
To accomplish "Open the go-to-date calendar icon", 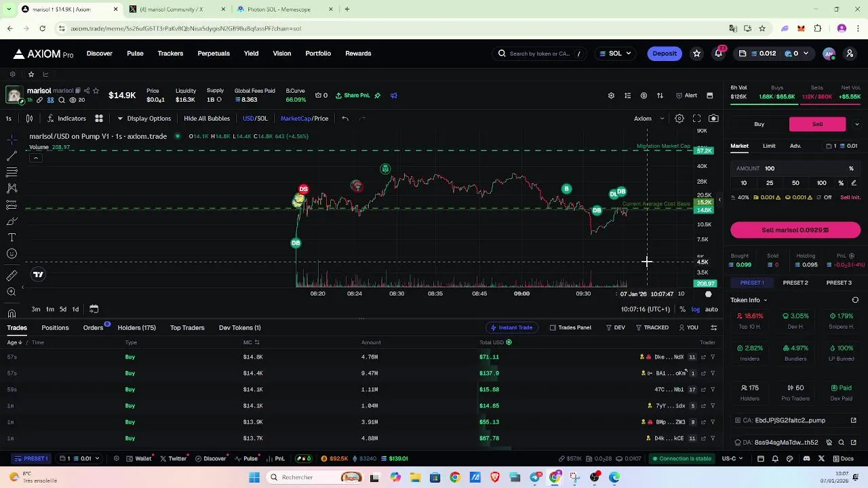I will pos(94,309).
